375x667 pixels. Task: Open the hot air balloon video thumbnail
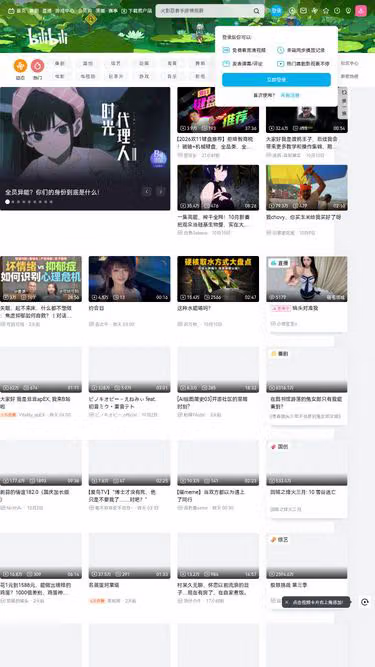[307, 188]
